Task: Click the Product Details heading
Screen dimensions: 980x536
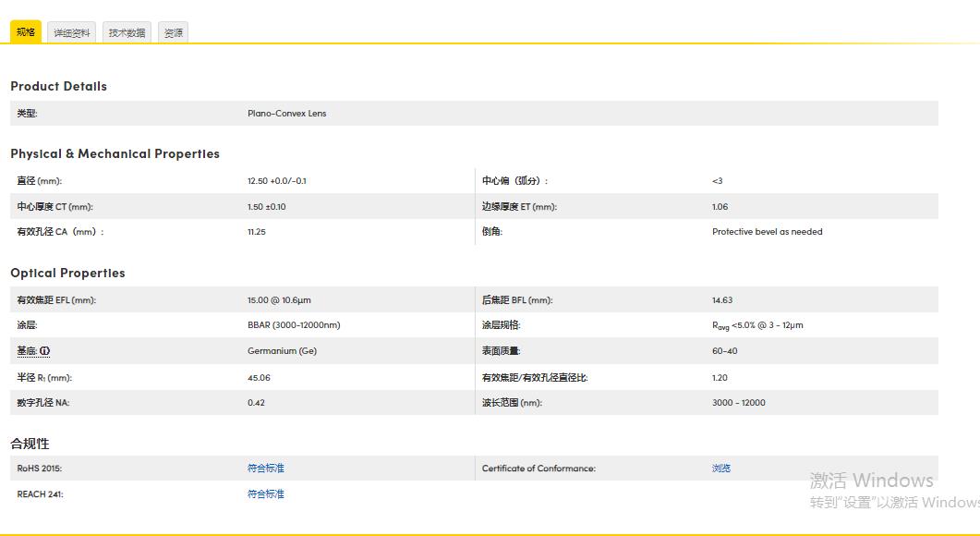Action: pos(58,86)
